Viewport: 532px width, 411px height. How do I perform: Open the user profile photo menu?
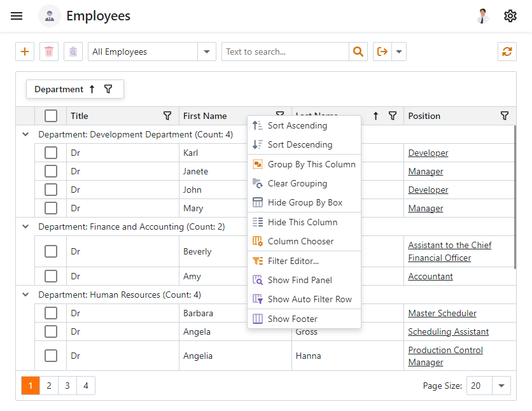tap(482, 16)
